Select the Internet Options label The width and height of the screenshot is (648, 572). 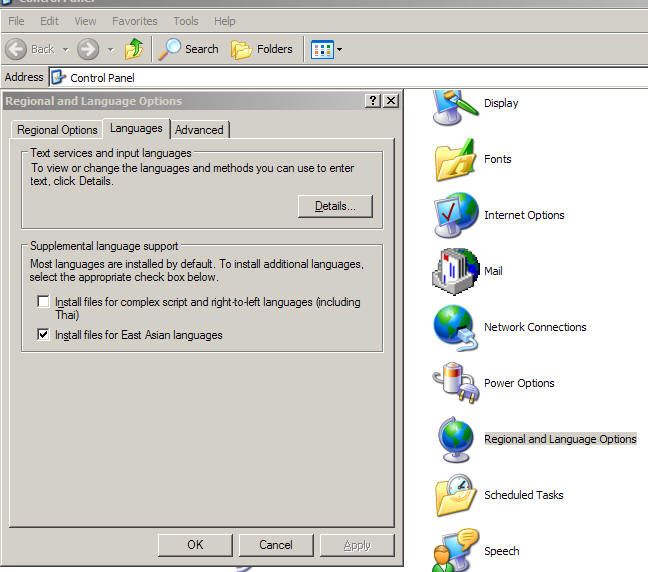pyautogui.click(x=524, y=215)
